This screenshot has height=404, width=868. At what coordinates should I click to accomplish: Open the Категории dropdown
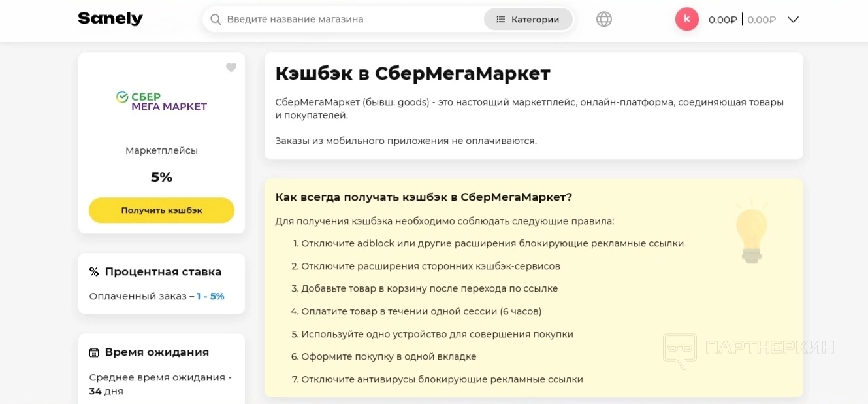point(528,20)
